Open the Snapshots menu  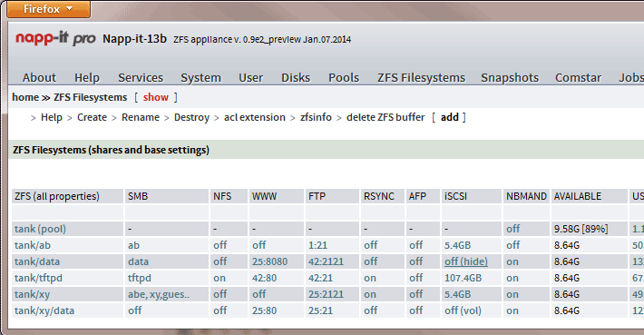point(509,78)
